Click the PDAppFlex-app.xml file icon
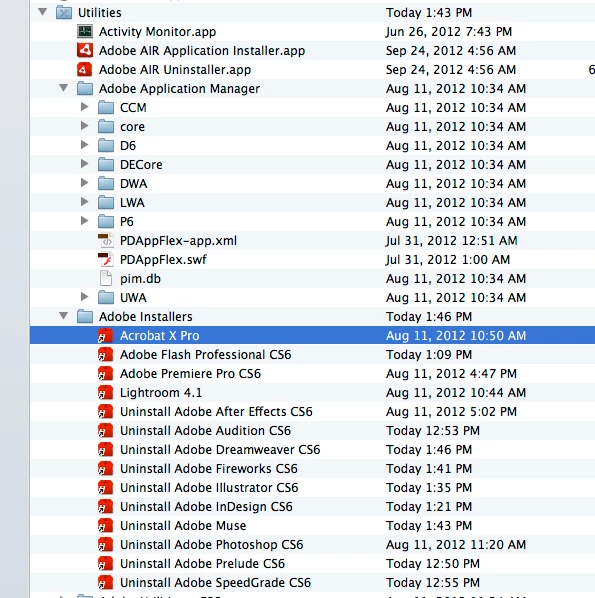 pos(106,241)
